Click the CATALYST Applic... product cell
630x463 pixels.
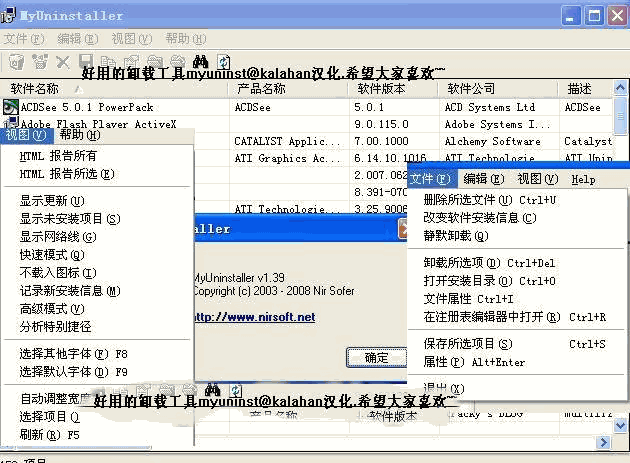coord(288,141)
